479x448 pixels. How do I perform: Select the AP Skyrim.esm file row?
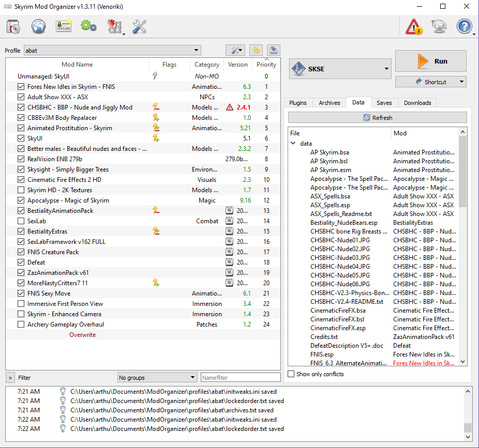click(x=373, y=169)
